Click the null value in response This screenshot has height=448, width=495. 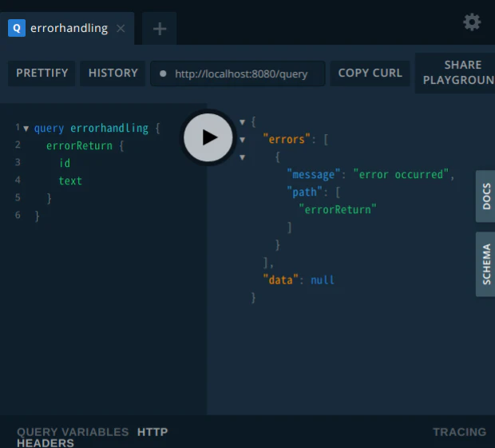pos(323,280)
